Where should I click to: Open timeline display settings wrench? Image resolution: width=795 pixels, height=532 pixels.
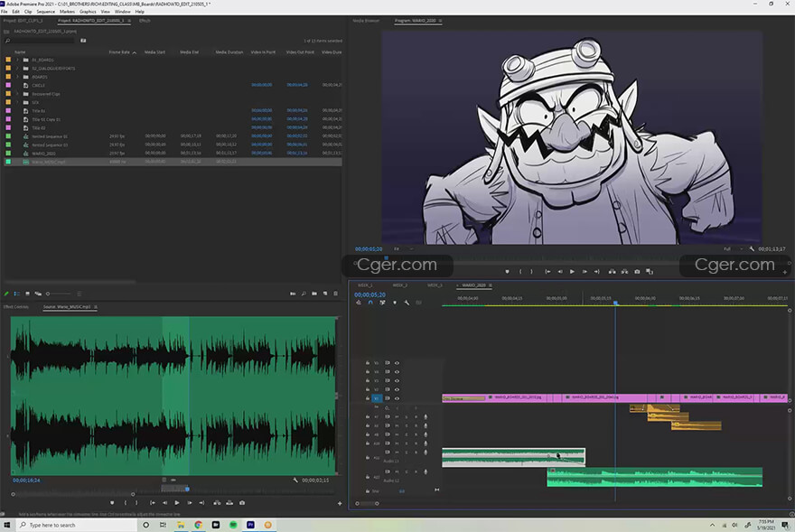(407, 303)
